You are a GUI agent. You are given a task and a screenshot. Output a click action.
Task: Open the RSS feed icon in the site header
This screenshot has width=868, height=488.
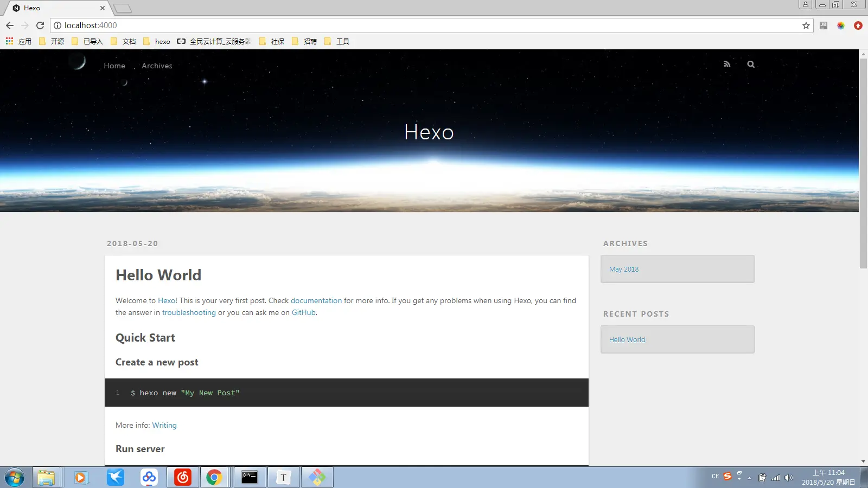coord(727,64)
